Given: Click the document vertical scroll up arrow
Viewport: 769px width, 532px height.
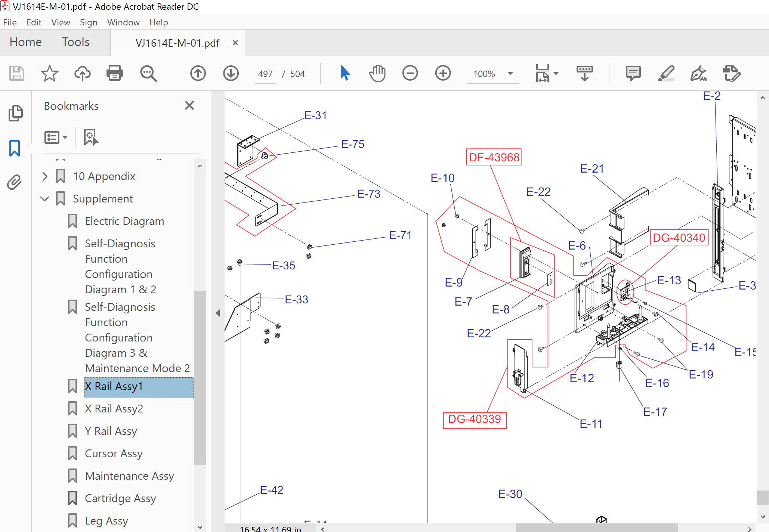Looking at the screenshot, I should click(763, 98).
